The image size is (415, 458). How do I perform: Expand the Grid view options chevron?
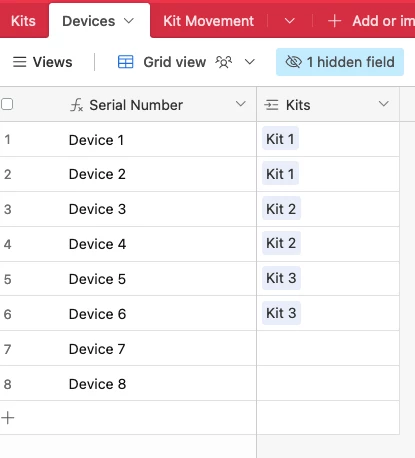click(x=250, y=62)
